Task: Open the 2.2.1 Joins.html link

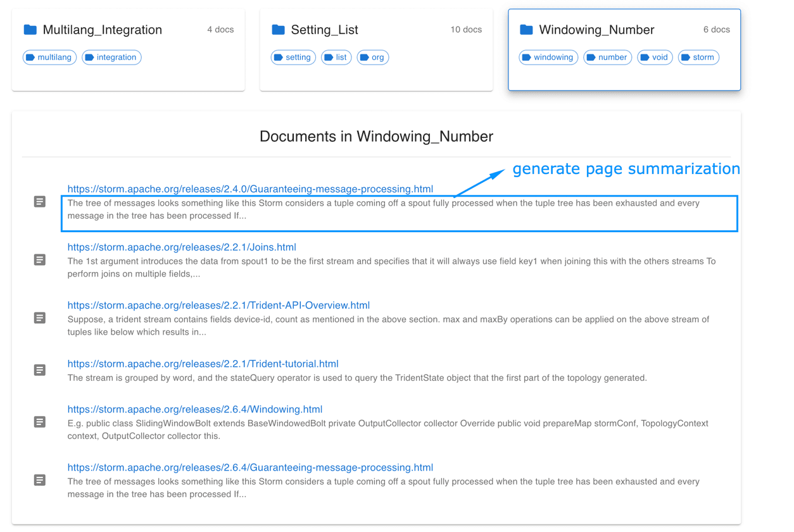Action: tap(182, 247)
